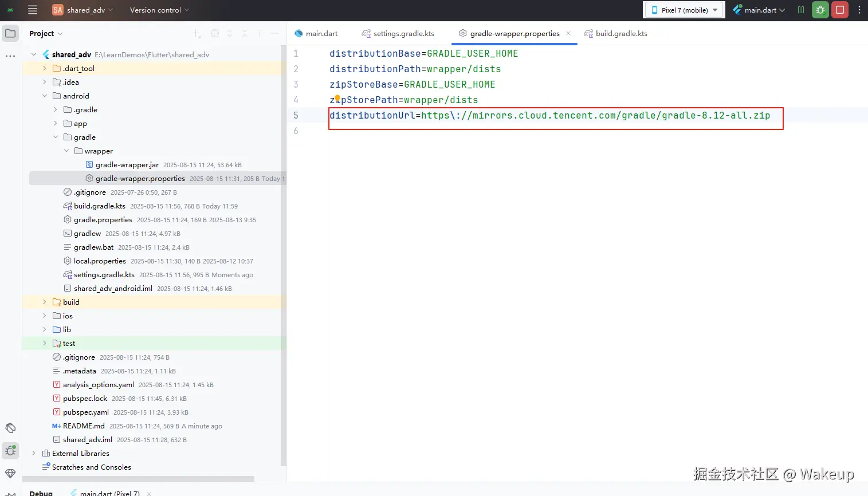Collapse the shared_adv root node
Viewport: 868px width, 496px height.
click(x=34, y=54)
